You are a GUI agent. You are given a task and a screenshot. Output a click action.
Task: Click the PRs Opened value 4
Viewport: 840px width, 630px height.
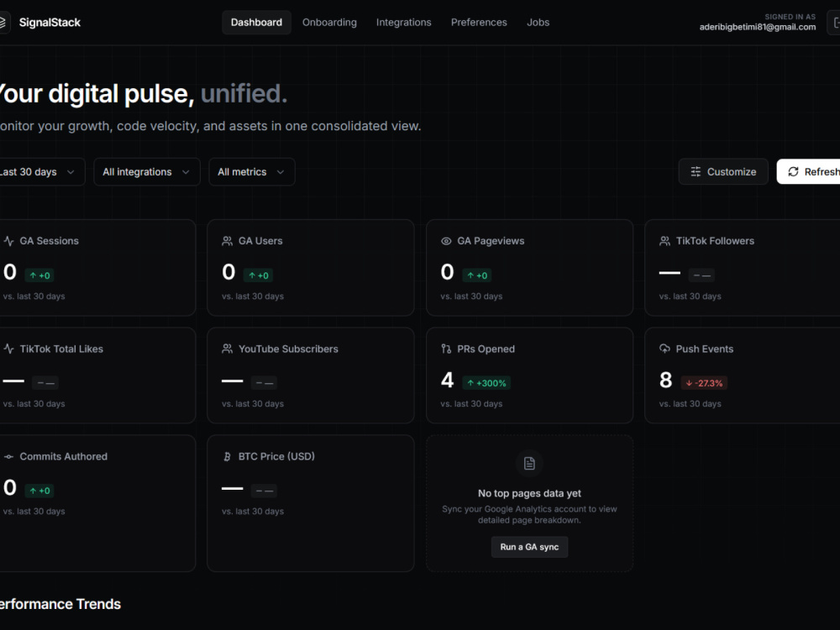448,381
